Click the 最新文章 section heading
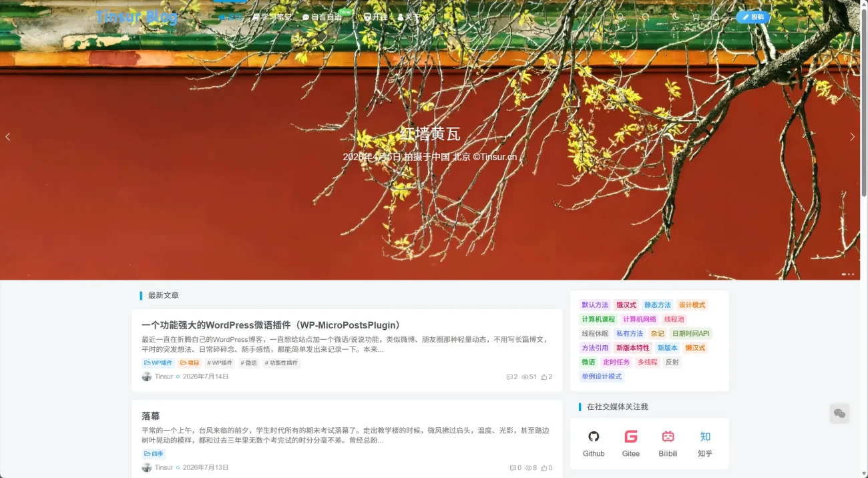The image size is (868, 478). (x=164, y=295)
